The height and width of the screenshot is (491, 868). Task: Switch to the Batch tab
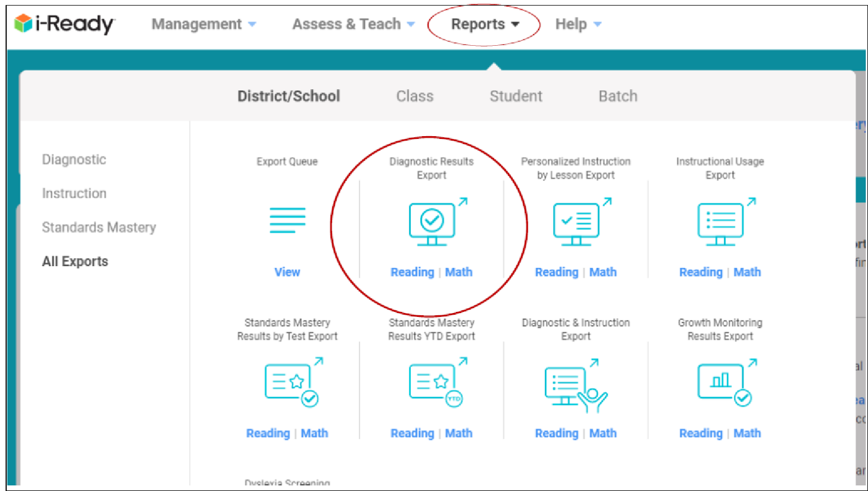618,96
